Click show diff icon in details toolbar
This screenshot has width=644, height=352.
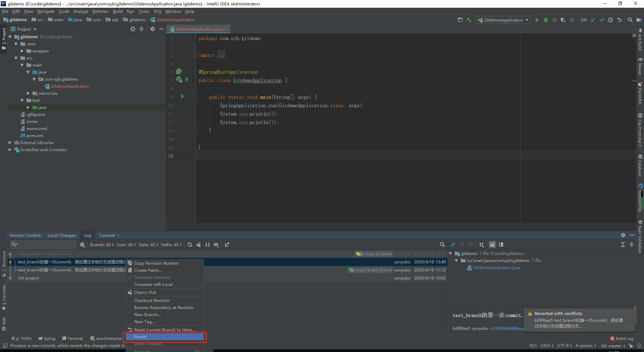[453, 245]
